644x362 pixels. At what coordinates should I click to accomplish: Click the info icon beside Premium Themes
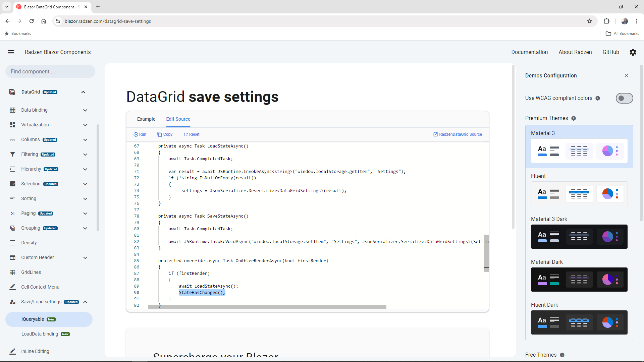click(x=573, y=118)
